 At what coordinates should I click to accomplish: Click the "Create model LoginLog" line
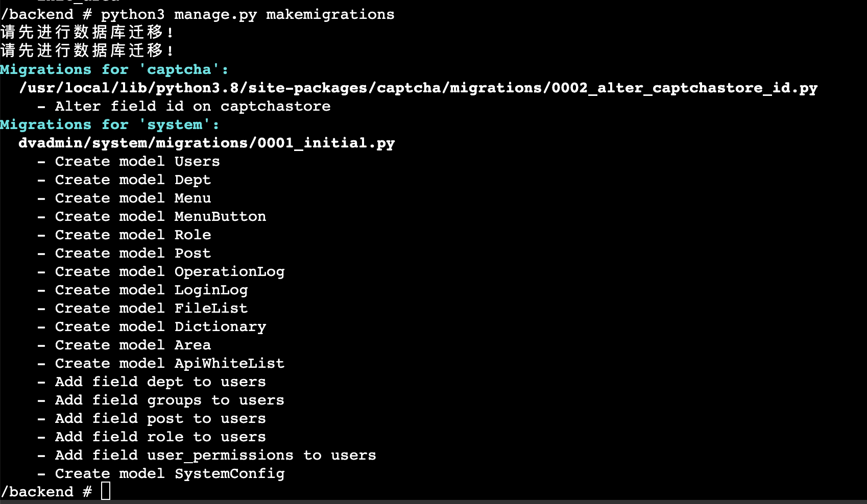click(x=142, y=290)
